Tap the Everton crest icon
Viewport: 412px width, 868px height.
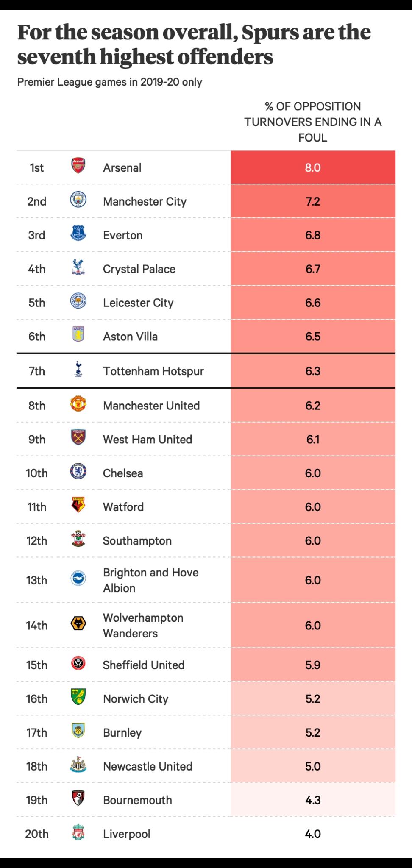78,234
